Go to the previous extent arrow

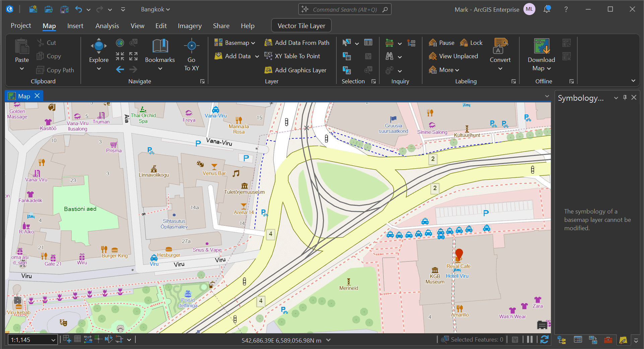[x=120, y=70]
